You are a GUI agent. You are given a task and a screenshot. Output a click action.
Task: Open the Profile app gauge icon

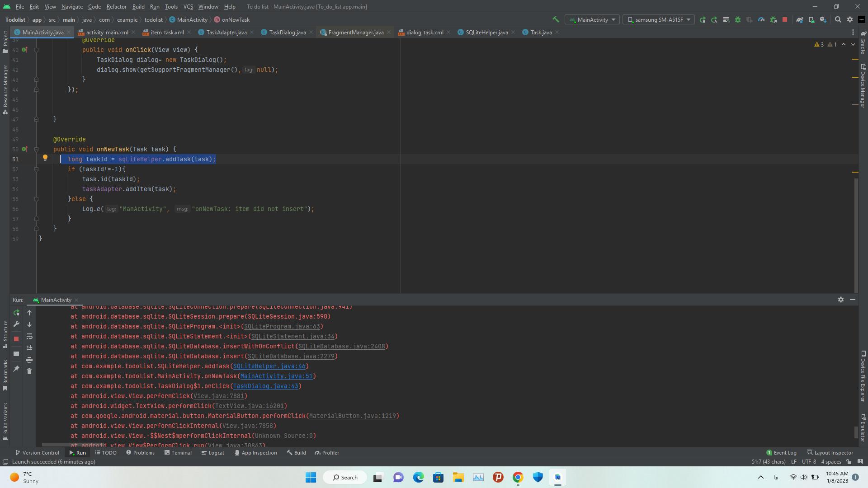(x=761, y=19)
